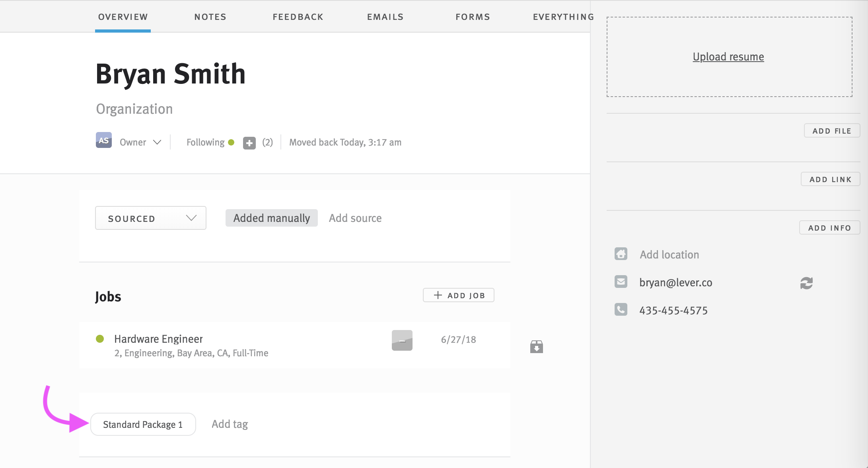Click the gray score icon for Hardware Engineer
Image resolution: width=868 pixels, height=468 pixels.
pos(402,340)
